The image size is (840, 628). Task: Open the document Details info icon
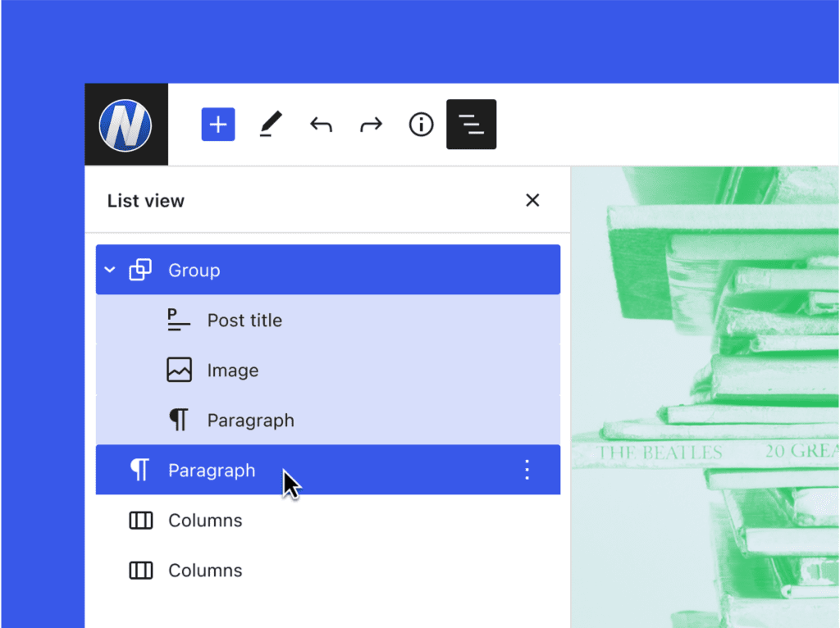(421, 125)
